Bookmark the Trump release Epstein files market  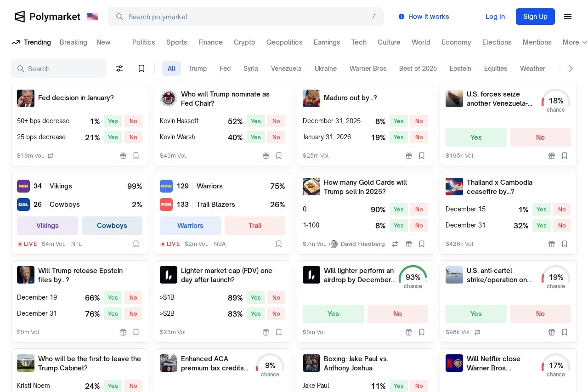point(136,332)
